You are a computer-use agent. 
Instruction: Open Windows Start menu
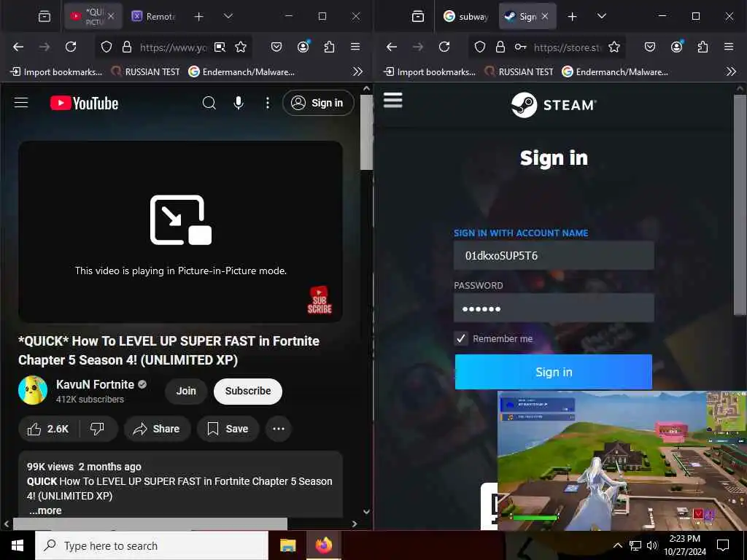tap(18, 545)
